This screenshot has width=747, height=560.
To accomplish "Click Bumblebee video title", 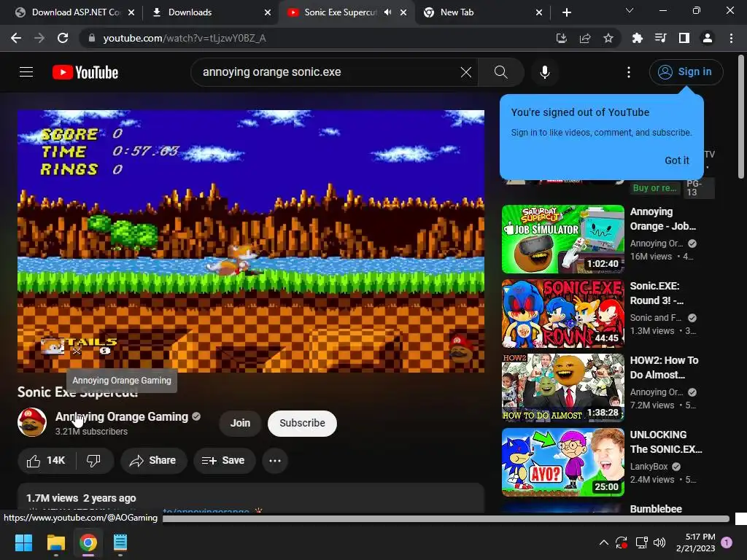I will click(x=656, y=508).
